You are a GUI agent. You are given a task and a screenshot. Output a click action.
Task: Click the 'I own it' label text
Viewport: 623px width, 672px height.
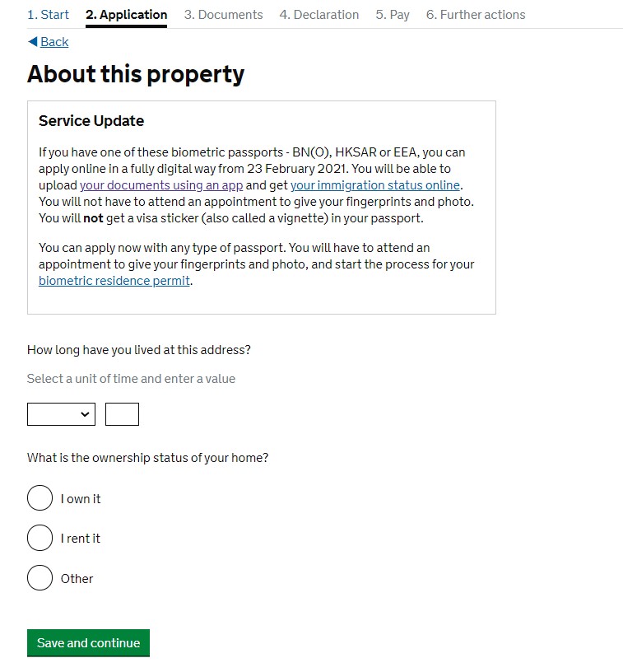tap(81, 499)
